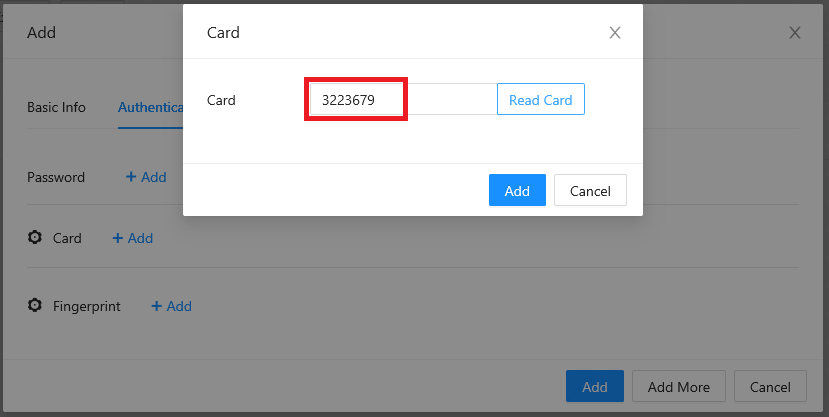Close the Card dialog with the X
The width and height of the screenshot is (829, 417).
(x=615, y=33)
